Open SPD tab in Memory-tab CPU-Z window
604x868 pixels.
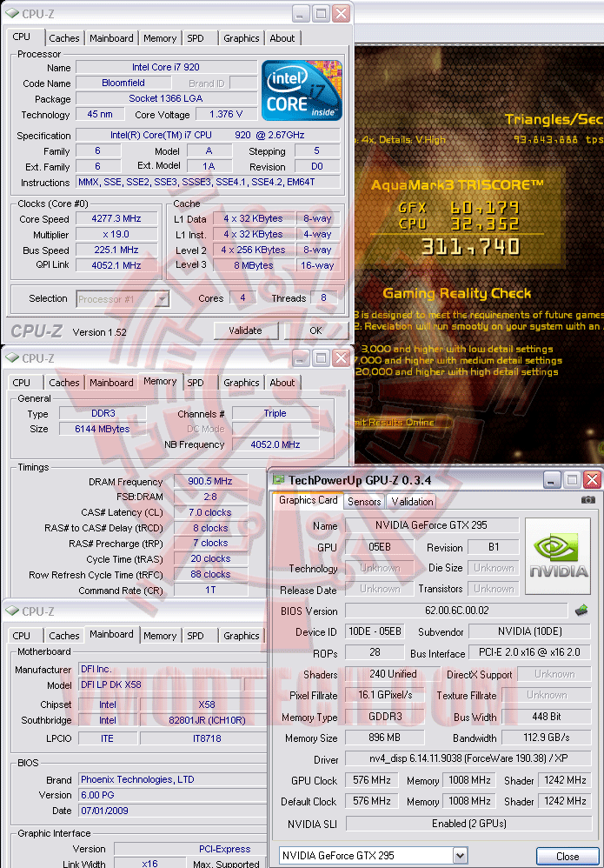196,383
